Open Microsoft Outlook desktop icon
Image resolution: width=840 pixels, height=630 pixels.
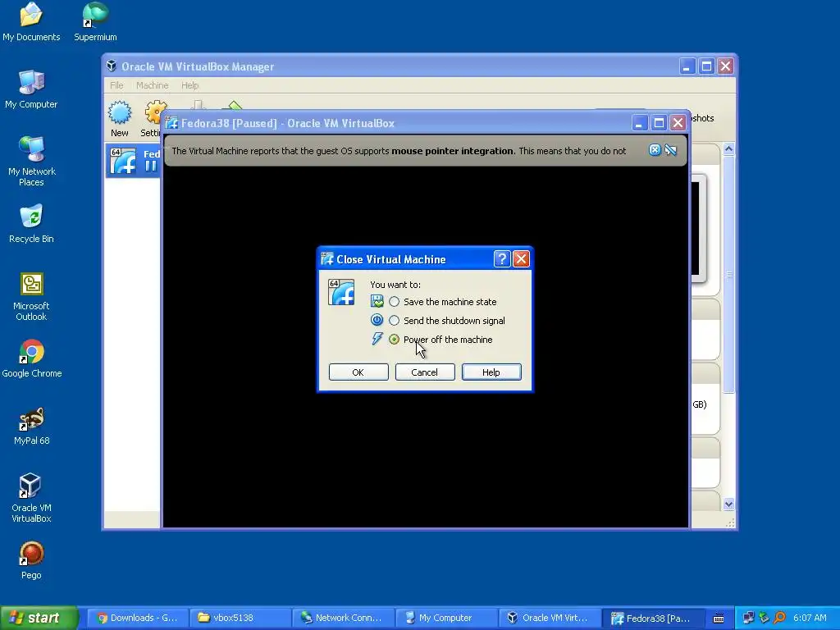pyautogui.click(x=31, y=297)
